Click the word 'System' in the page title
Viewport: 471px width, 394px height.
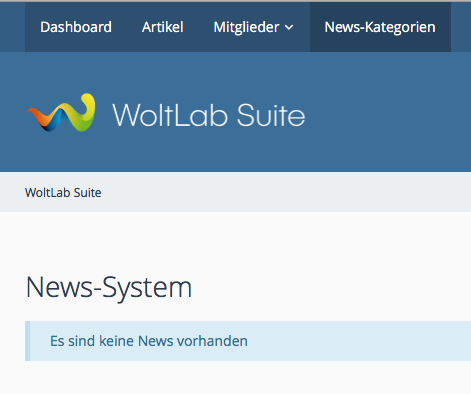[x=147, y=288]
